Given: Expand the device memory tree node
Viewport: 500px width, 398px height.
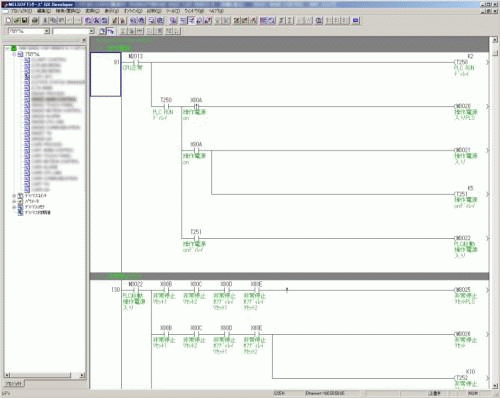Looking at the screenshot, I should pos(14,207).
